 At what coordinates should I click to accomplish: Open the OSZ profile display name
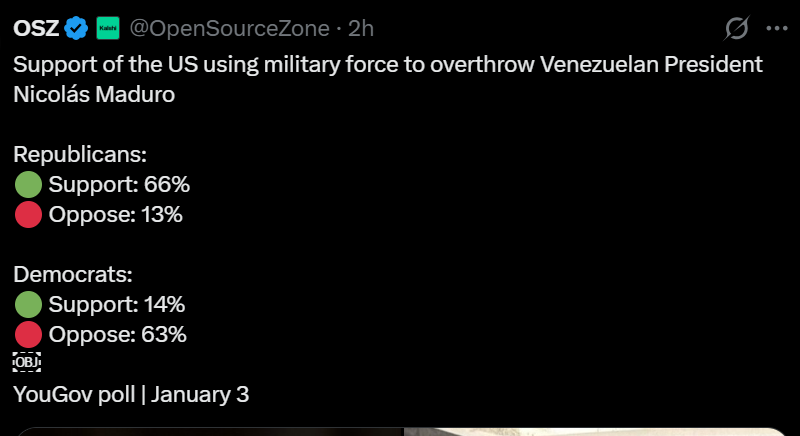click(36, 30)
